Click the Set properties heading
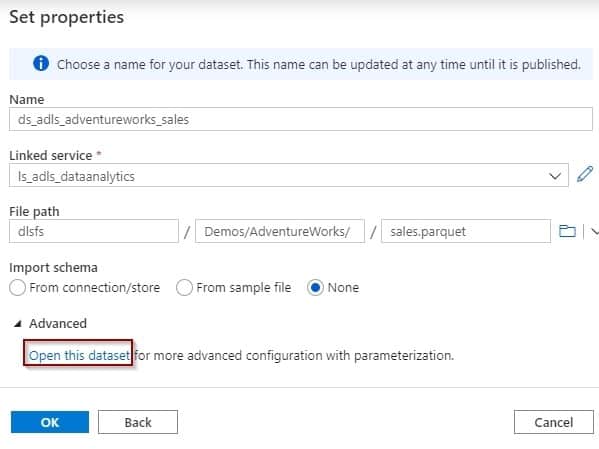 click(x=66, y=17)
